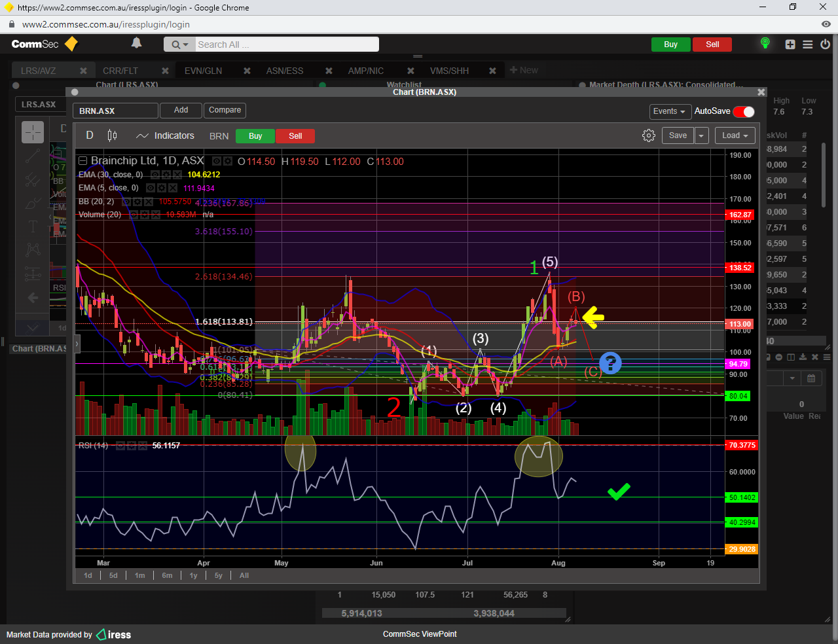Screen dimensions: 838x644
Task: Click the Search All field
Action: [287, 45]
